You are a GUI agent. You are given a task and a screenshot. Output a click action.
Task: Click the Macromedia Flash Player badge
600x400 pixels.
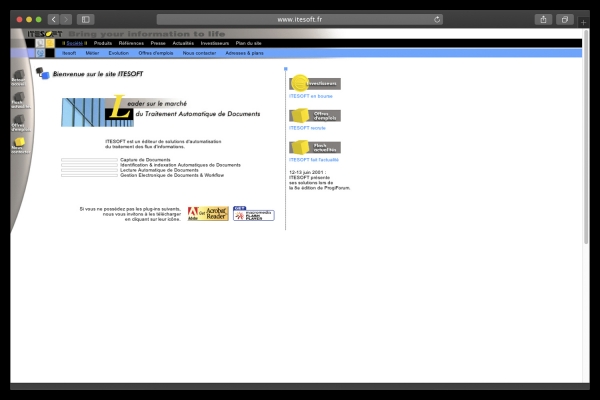(x=253, y=214)
